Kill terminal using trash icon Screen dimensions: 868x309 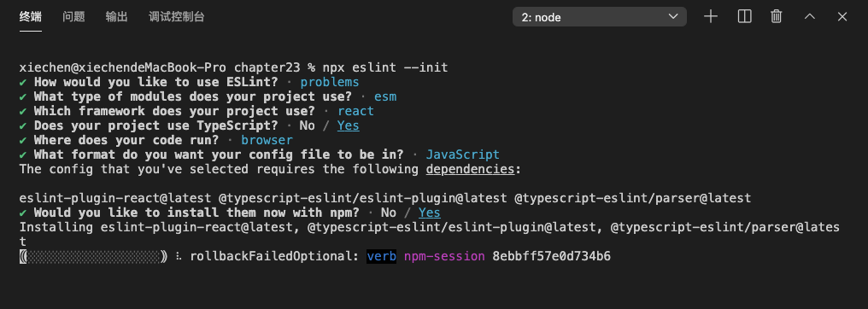(776, 16)
